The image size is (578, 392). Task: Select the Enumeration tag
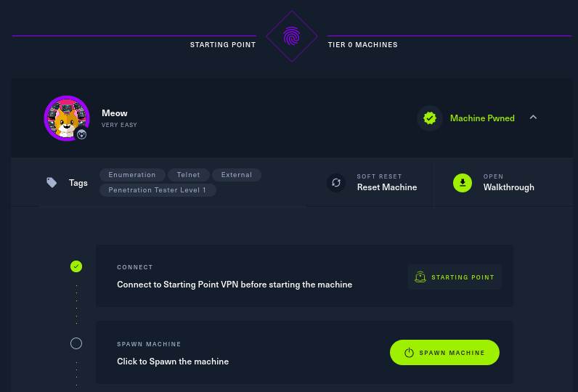[x=132, y=175]
